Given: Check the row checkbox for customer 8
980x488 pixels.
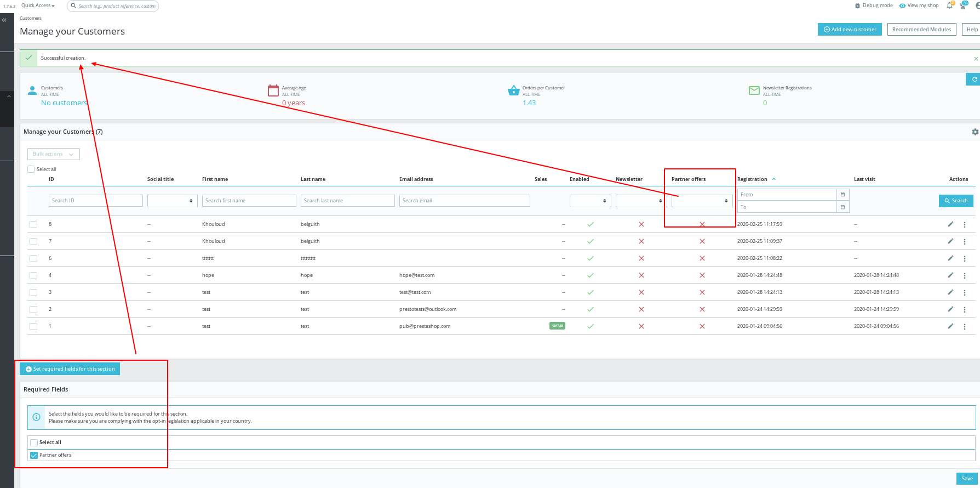Looking at the screenshot, I should pos(33,225).
